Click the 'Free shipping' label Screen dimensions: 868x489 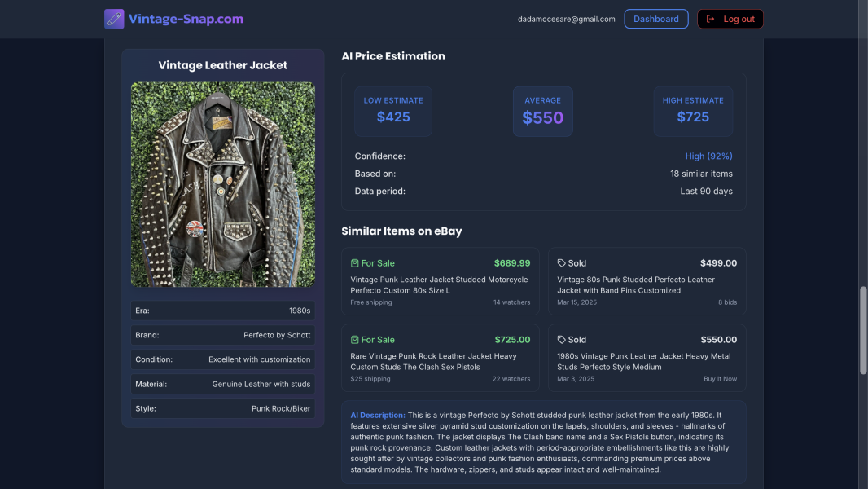tap(370, 302)
